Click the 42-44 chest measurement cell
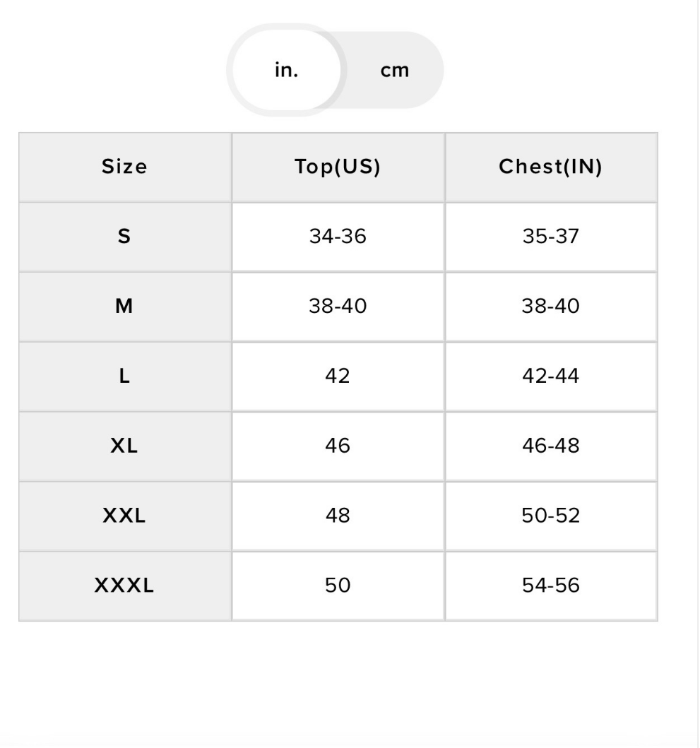This screenshot has height=748, width=700. [x=551, y=376]
